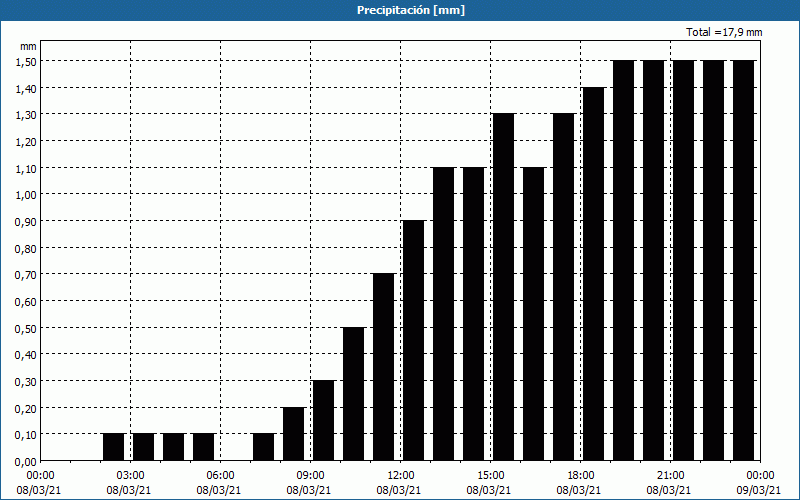
Task: Click the Precipitación [mm] chart title
Action: (411, 10)
